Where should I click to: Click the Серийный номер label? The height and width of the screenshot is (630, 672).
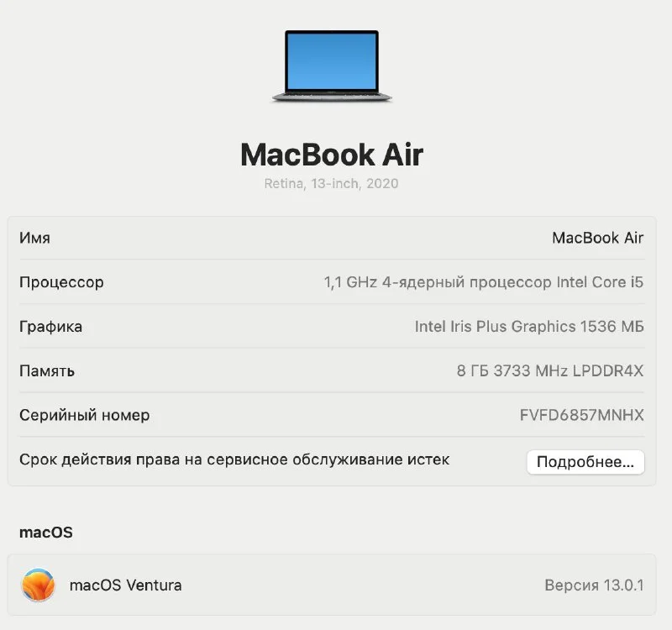[x=85, y=415]
